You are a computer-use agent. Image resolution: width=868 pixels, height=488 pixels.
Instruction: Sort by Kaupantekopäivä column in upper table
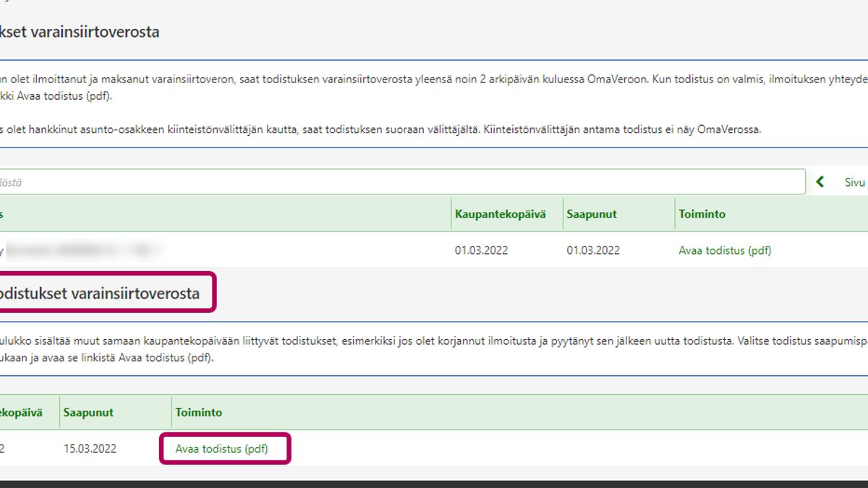coord(500,214)
